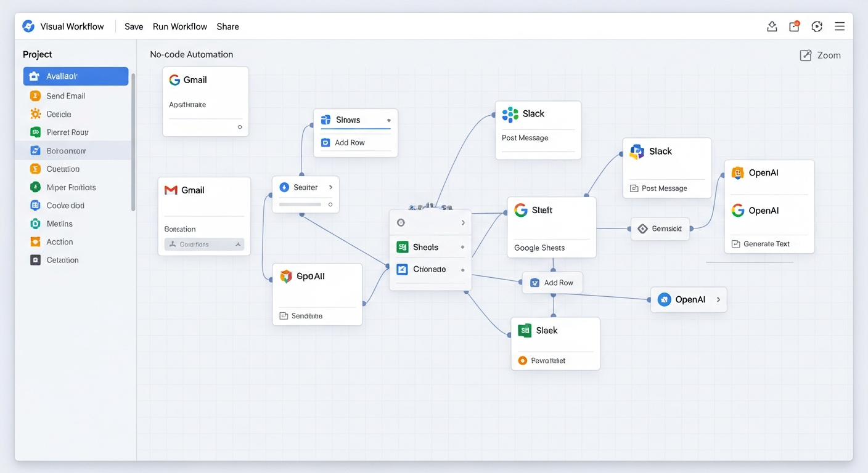868x473 pixels.
Task: Click the Add Row button node
Action: [552, 283]
